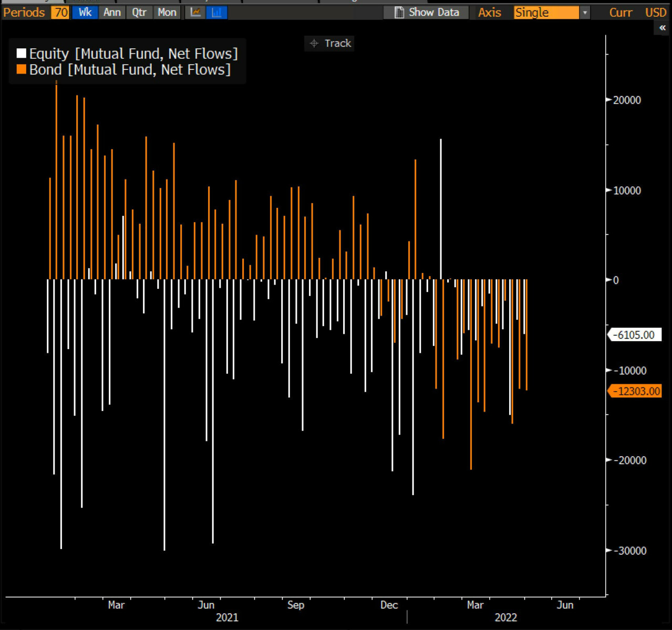Select weekly periodicity Wk
The height and width of the screenshot is (630, 672).
pyautogui.click(x=85, y=12)
